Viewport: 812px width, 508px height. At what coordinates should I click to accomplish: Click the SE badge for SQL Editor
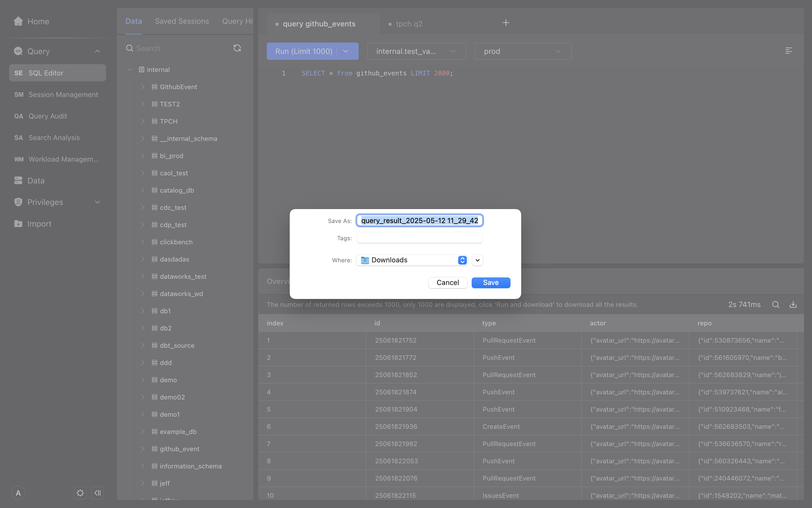click(19, 73)
